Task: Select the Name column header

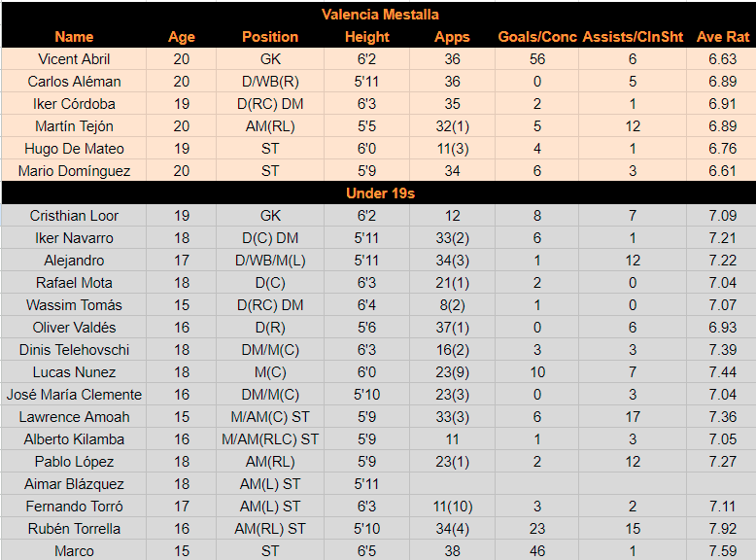Action: (74, 37)
